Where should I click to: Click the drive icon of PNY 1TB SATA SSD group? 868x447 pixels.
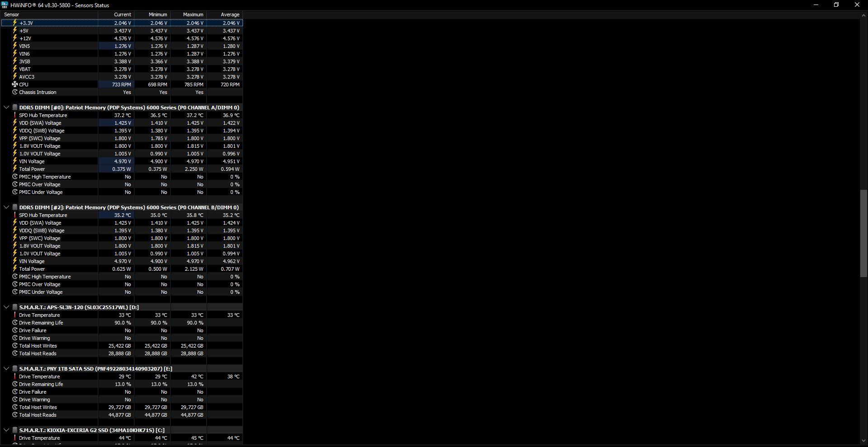click(x=15, y=369)
